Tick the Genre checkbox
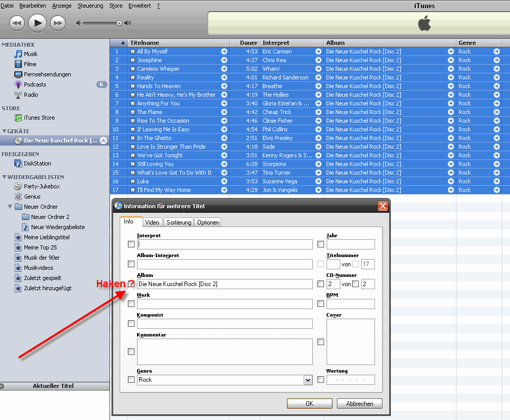 tap(131, 379)
